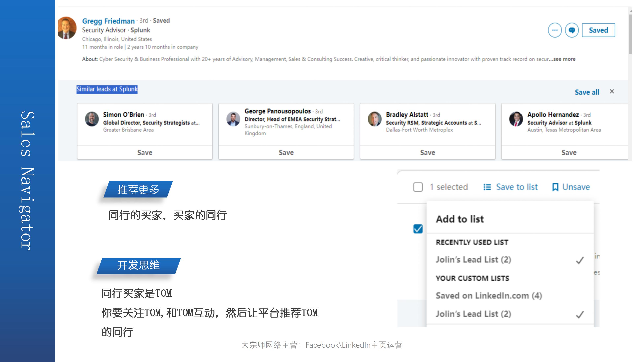
Task: Click George Panousopoulos's avatar
Action: (x=233, y=119)
